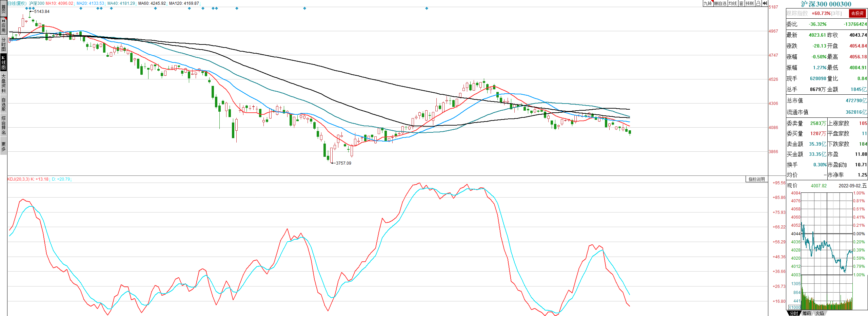This screenshot has height=316, width=868.
Task: Click the 预测 forecast button
Action: coord(749,3)
